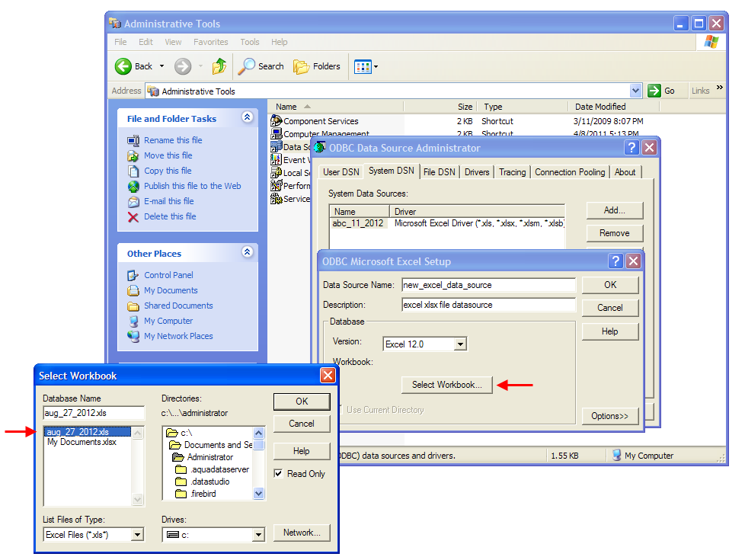Click OK in Select Workbook dialog
745x560 pixels.
point(302,402)
